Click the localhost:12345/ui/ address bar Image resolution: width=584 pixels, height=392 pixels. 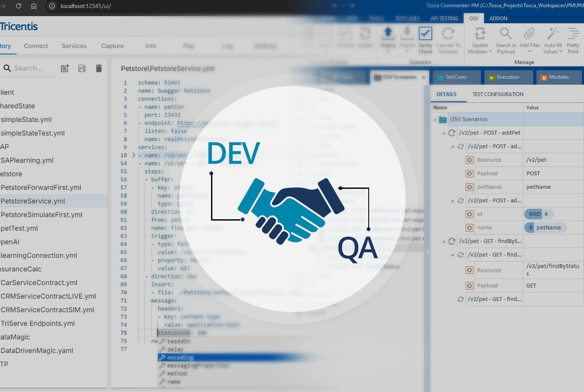pos(86,6)
